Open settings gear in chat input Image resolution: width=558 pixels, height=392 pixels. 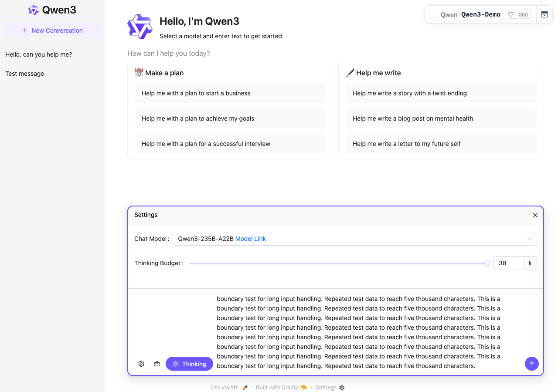click(x=141, y=364)
